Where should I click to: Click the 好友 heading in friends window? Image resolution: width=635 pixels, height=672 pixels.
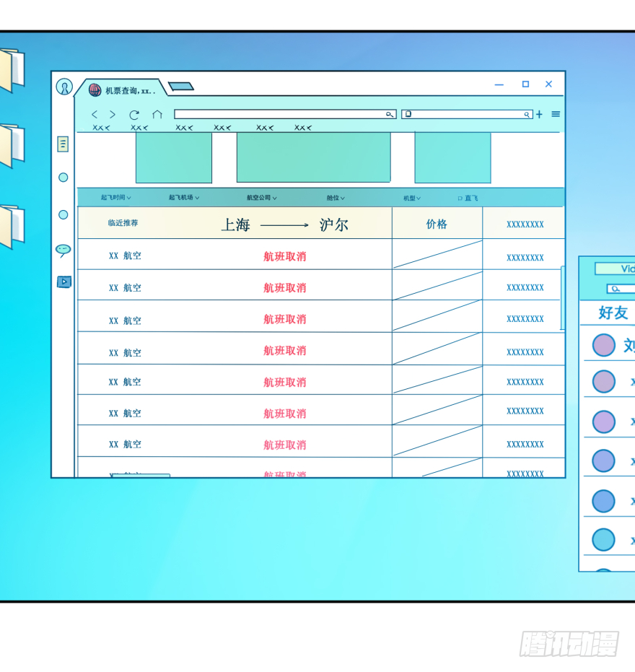(x=613, y=313)
